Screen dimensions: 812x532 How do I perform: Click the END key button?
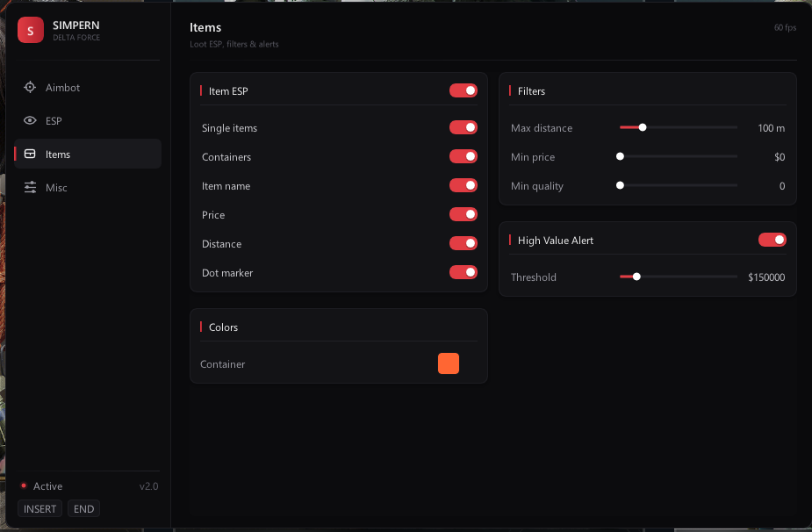pyautogui.click(x=84, y=508)
